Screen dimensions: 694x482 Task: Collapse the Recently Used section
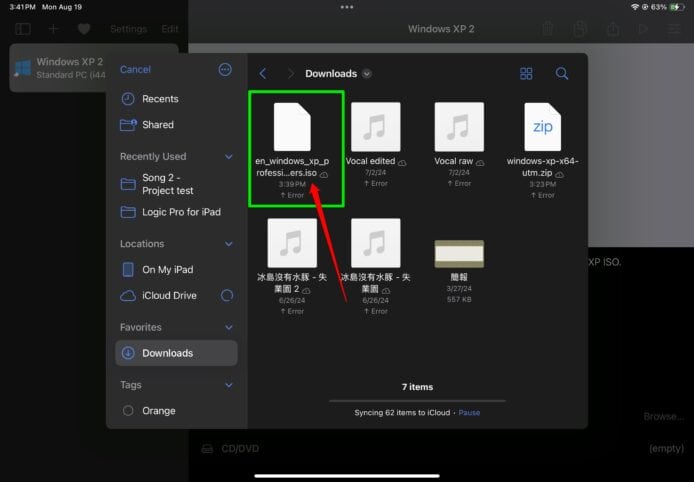tap(228, 157)
